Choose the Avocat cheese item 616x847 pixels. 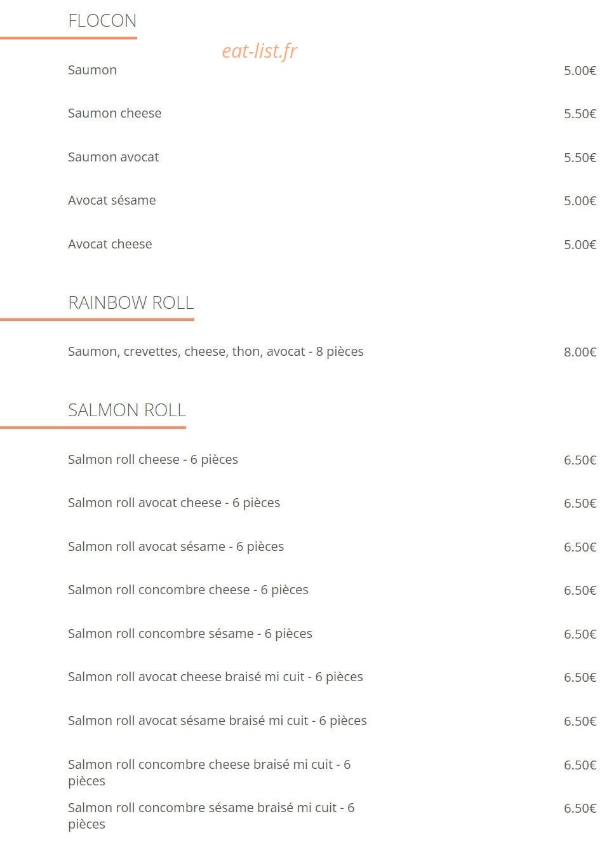tap(110, 244)
